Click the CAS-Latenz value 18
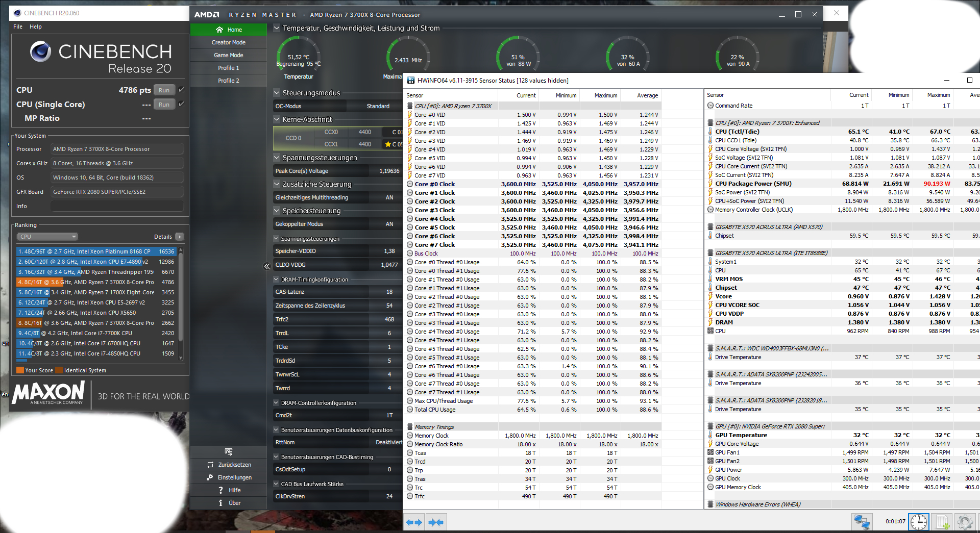The image size is (980, 533). (x=389, y=292)
